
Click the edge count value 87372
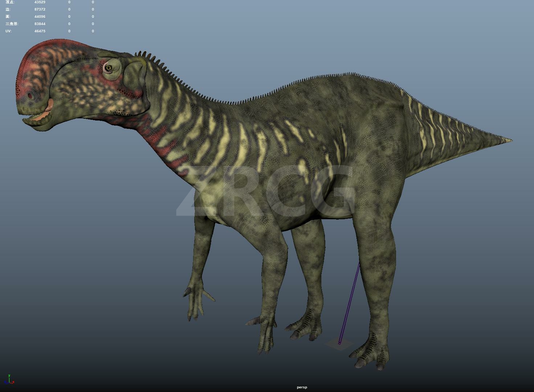[40, 9]
